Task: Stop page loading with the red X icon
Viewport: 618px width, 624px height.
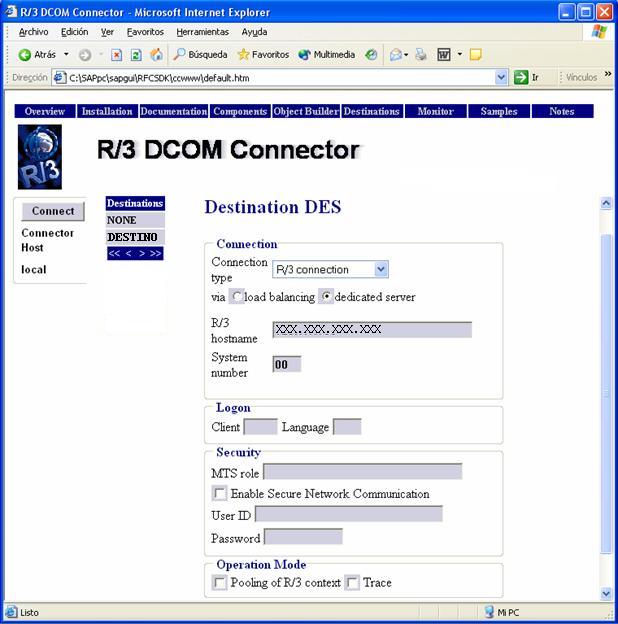Action: (116, 55)
